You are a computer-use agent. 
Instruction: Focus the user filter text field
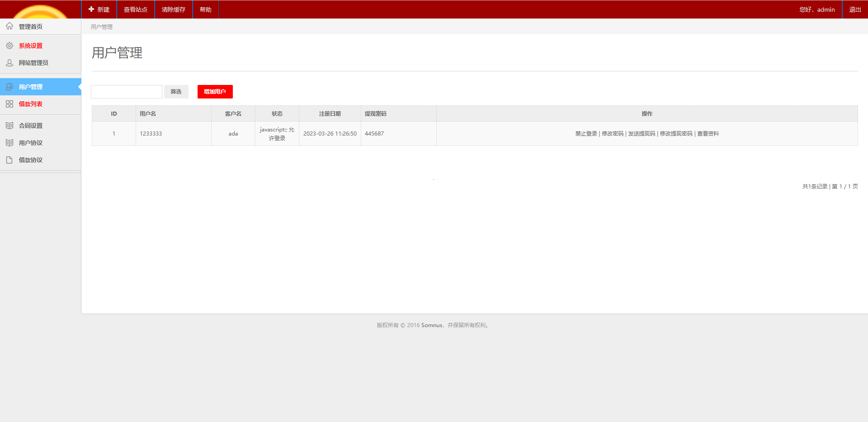click(x=127, y=92)
